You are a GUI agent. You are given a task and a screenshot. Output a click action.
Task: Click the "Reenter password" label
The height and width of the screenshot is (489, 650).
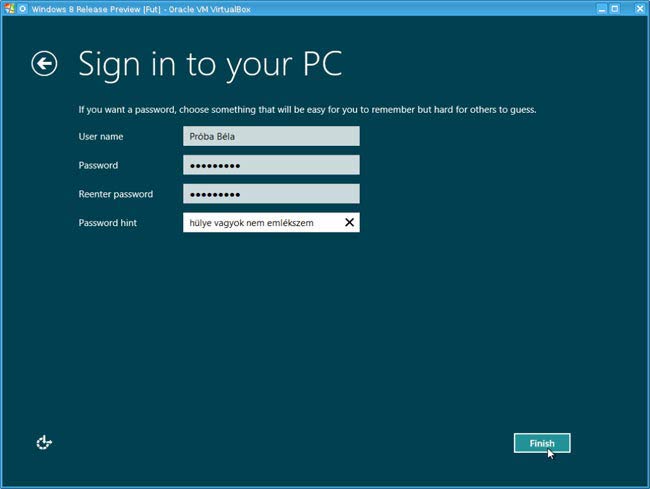click(115, 194)
